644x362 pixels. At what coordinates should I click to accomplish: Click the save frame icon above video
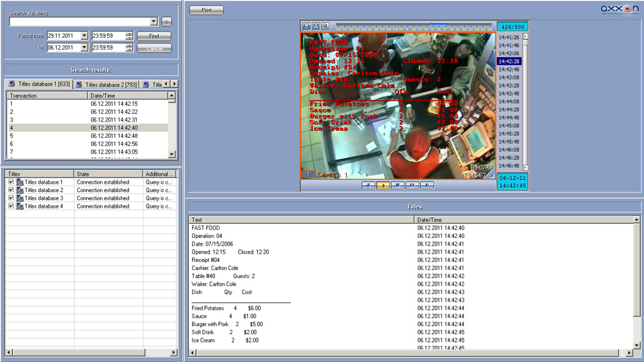click(316, 26)
